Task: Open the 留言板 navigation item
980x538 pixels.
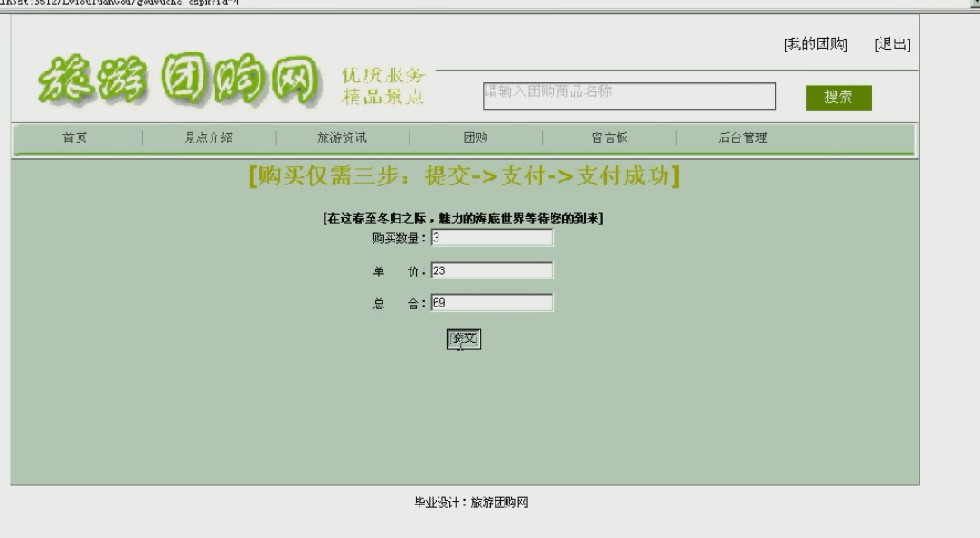Action: tap(609, 137)
